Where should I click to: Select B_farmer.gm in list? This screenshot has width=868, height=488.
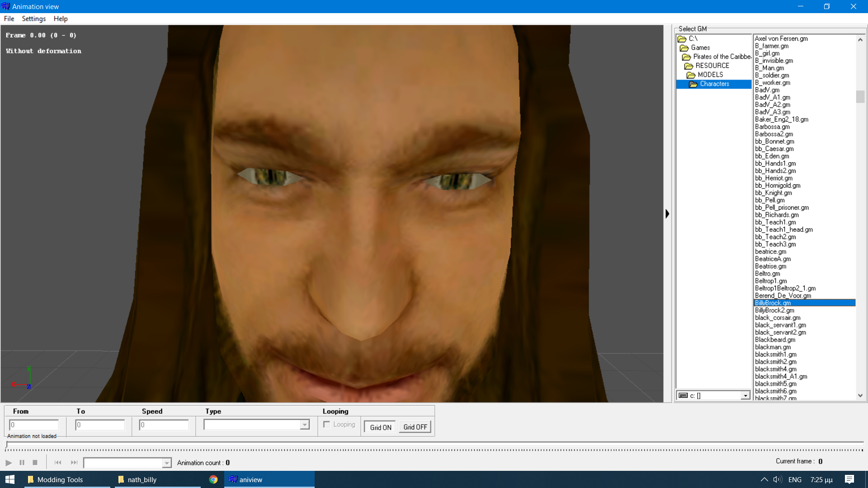coord(772,46)
